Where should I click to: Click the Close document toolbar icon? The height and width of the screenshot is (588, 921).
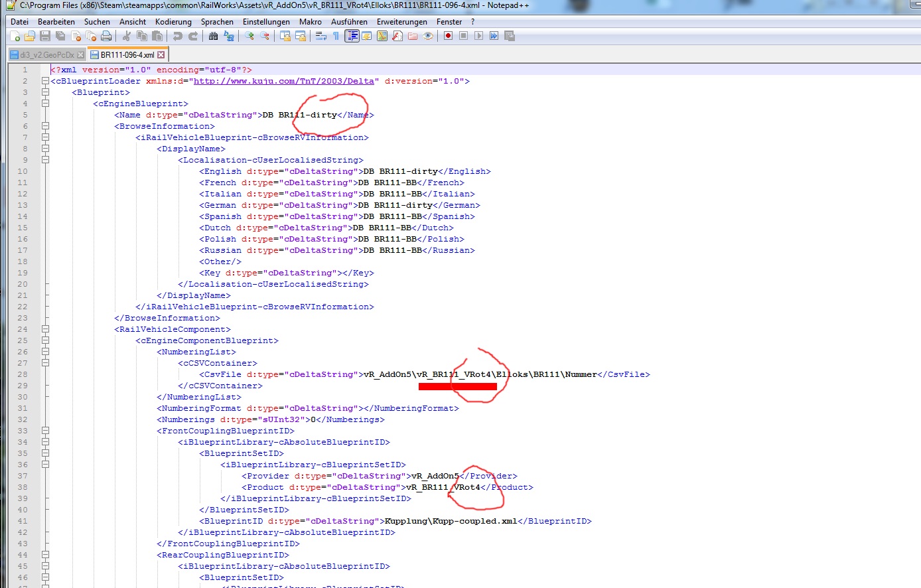coord(76,36)
